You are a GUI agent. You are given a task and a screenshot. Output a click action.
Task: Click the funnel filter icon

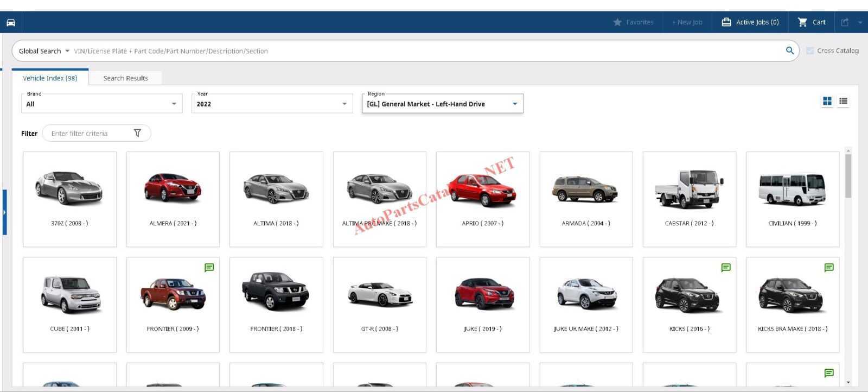click(x=137, y=133)
